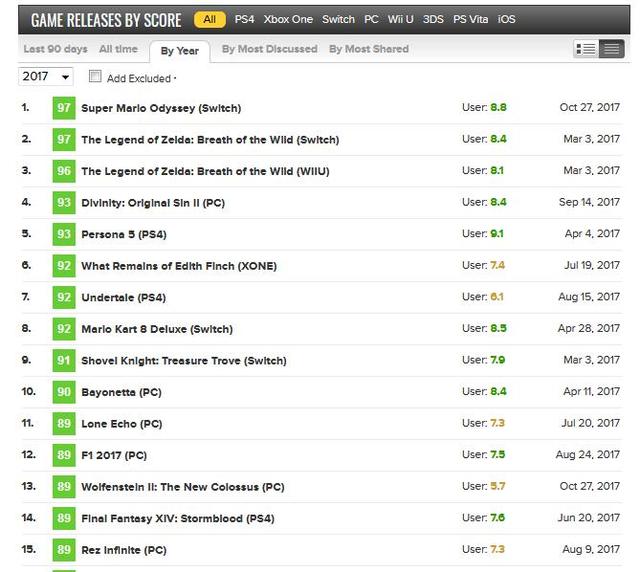The width and height of the screenshot is (640, 572).
Task: Open Lone Echo (PC) link
Action: (122, 424)
